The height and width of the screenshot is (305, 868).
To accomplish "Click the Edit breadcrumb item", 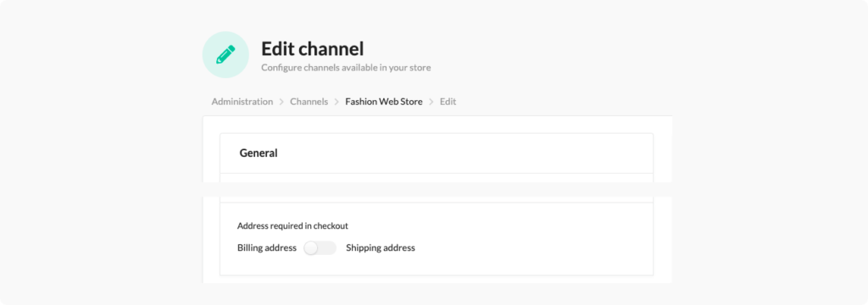I will (x=448, y=102).
